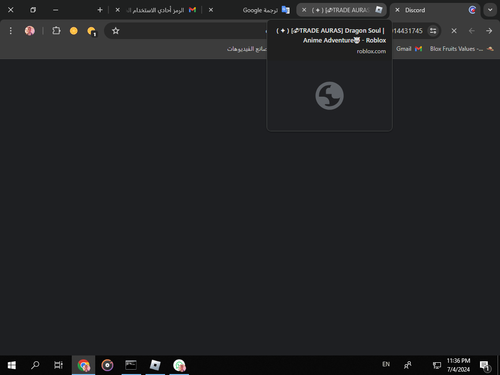This screenshot has height=375, width=500.
Task: Open the Chrome three-dot menu
Action: coord(11,31)
